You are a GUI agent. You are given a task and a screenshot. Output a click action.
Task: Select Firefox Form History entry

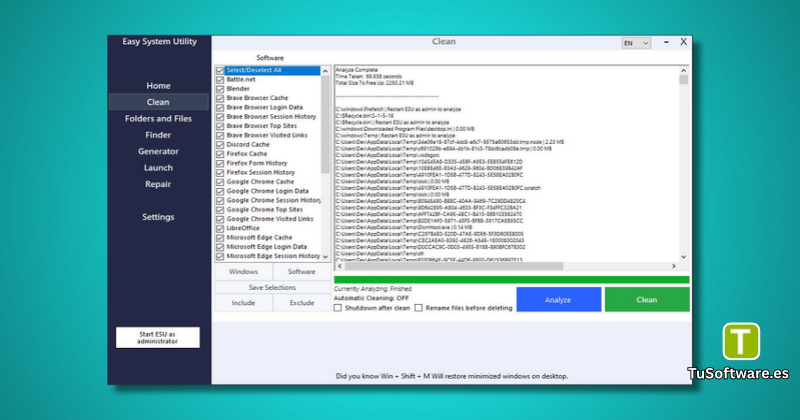pyautogui.click(x=257, y=163)
